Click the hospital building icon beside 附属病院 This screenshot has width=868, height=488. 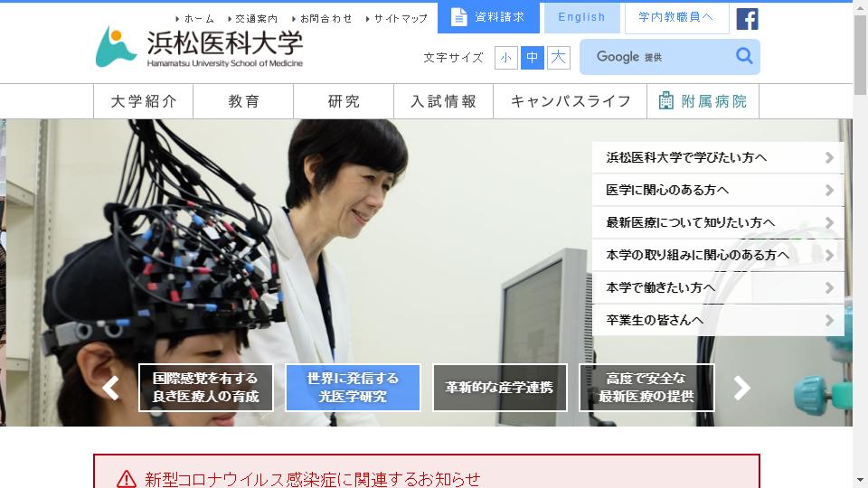point(666,100)
